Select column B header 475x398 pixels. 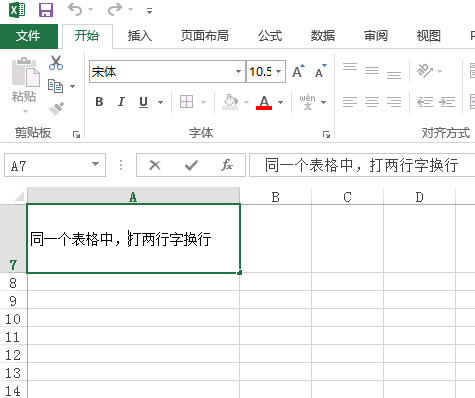275,197
